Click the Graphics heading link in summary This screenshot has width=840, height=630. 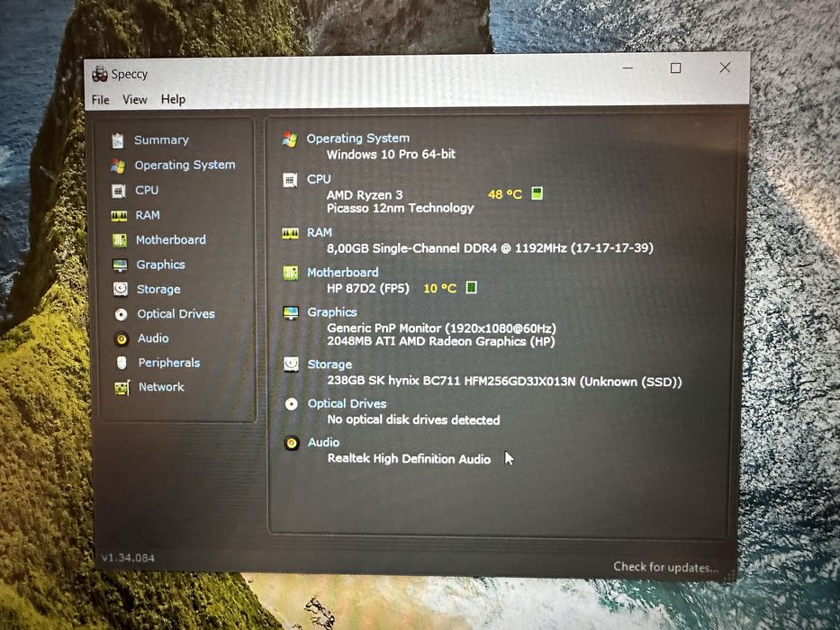pyautogui.click(x=332, y=311)
